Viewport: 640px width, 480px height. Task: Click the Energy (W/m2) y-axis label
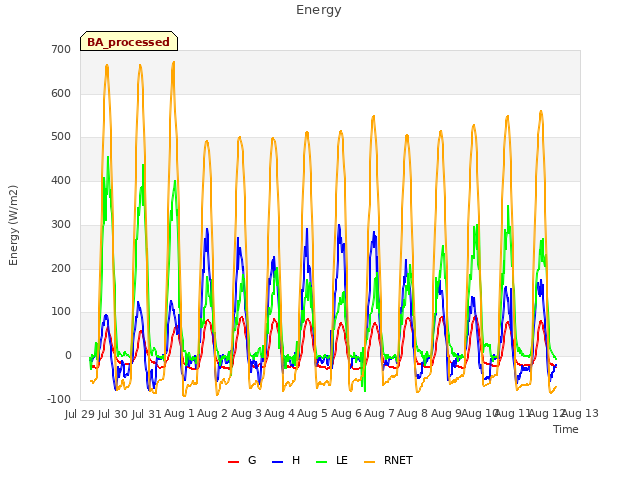click(x=13, y=225)
